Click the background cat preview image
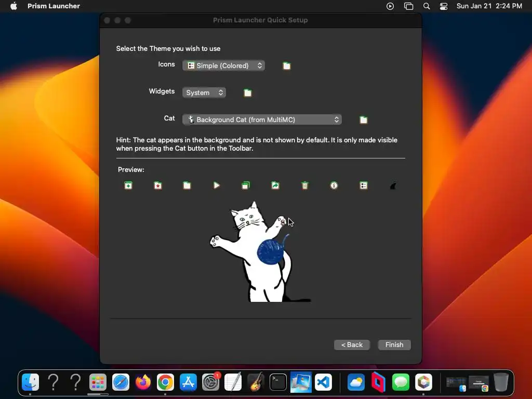Image resolution: width=532 pixels, height=399 pixels. click(x=260, y=252)
